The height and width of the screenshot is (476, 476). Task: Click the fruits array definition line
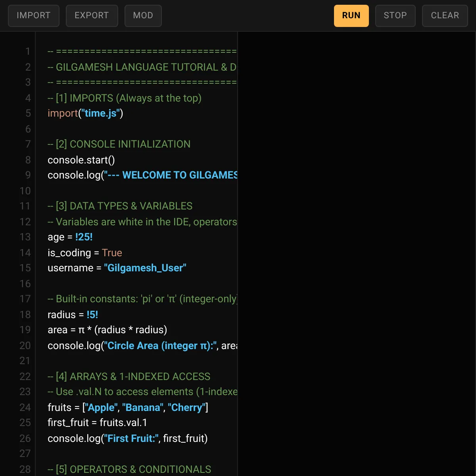pyautogui.click(x=128, y=408)
